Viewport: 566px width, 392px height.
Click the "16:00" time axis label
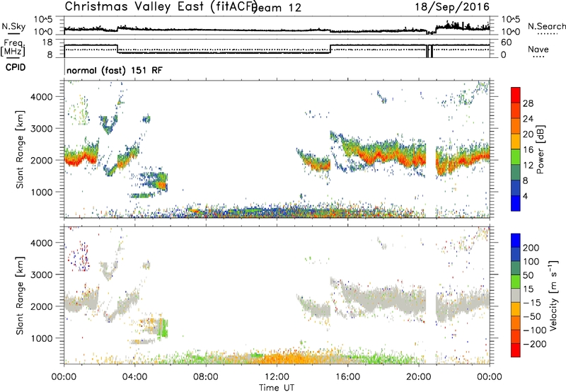point(347,377)
